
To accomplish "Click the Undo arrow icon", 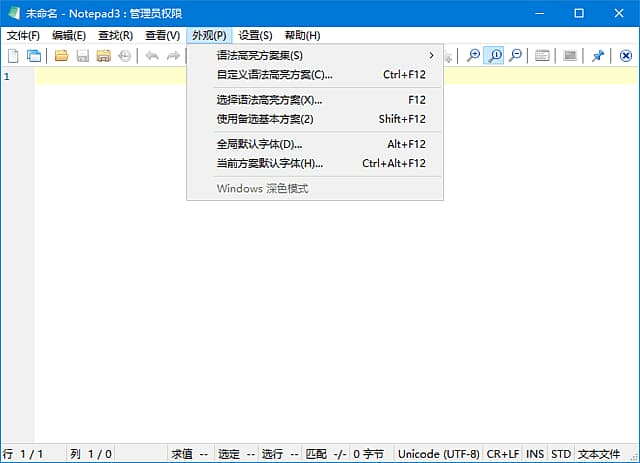I will coord(152,56).
